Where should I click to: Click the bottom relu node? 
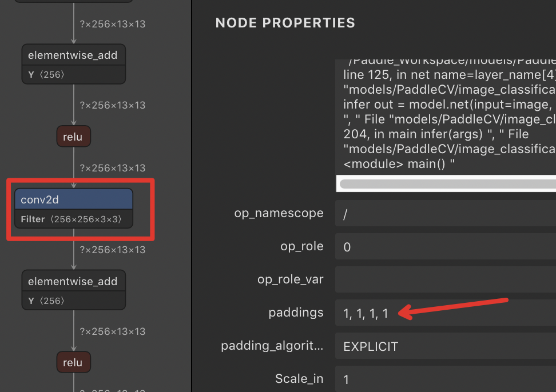click(73, 362)
